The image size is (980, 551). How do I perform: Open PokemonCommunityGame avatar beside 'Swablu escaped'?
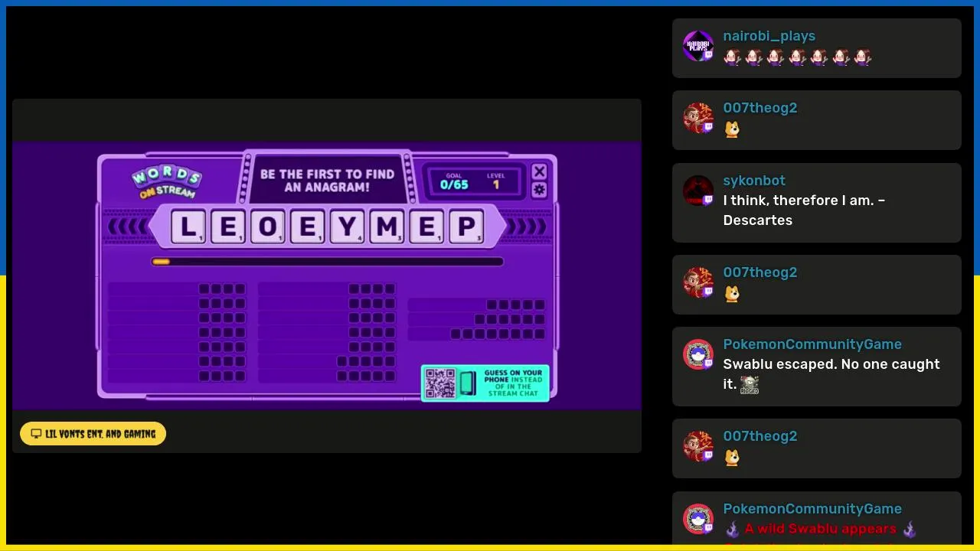point(697,354)
